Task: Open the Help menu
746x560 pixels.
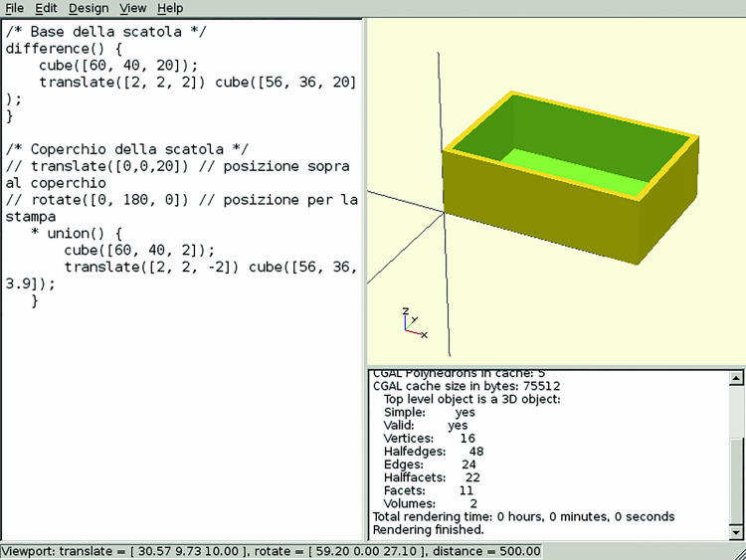Action: click(170, 8)
